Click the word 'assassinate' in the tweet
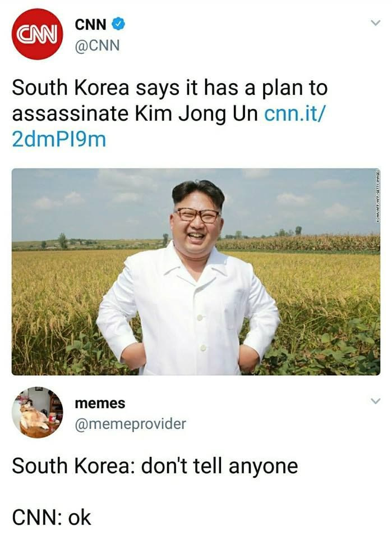The height and width of the screenshot is (539, 392). click(x=70, y=114)
